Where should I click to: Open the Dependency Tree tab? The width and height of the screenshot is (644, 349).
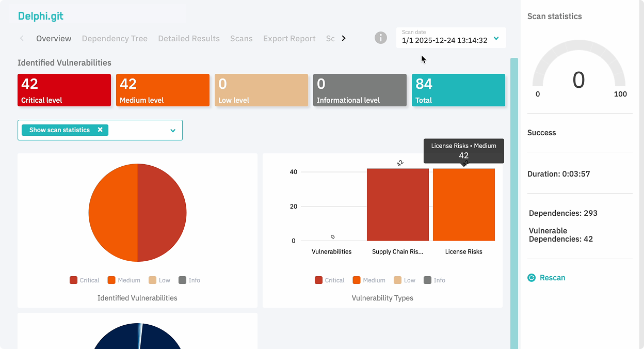pyautogui.click(x=115, y=38)
